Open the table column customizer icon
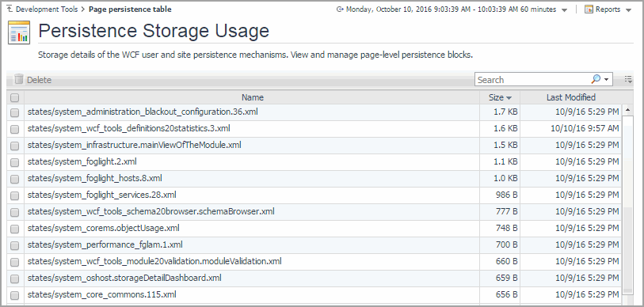The image size is (644, 307). click(x=628, y=79)
